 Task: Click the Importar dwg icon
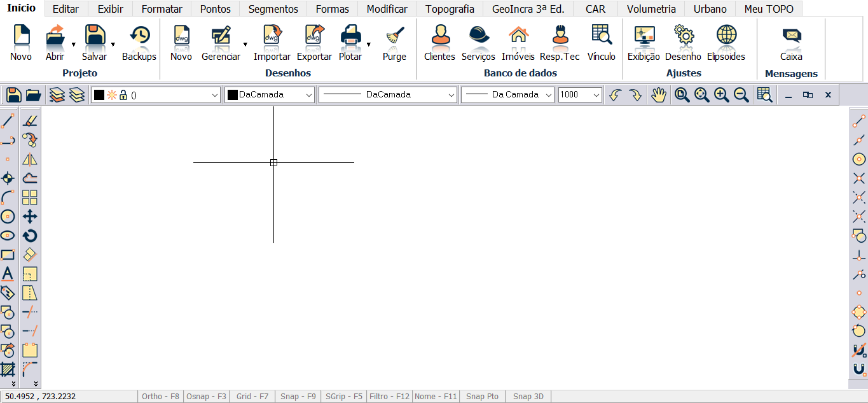[x=272, y=42]
